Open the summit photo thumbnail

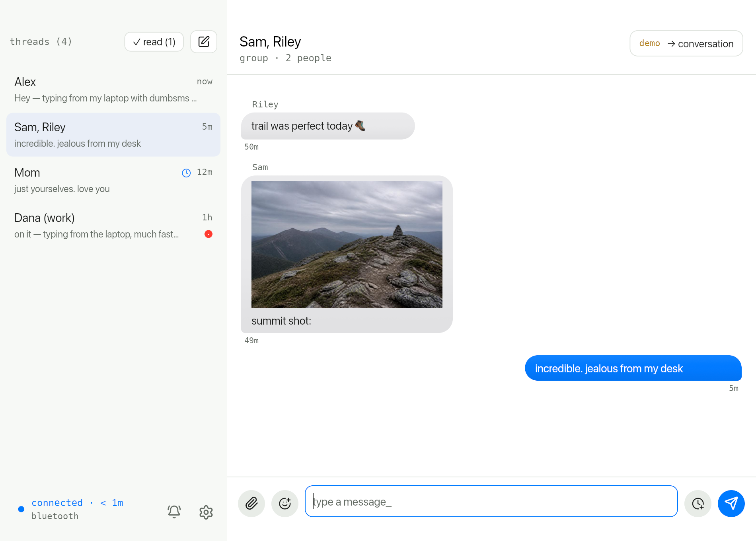(x=347, y=245)
